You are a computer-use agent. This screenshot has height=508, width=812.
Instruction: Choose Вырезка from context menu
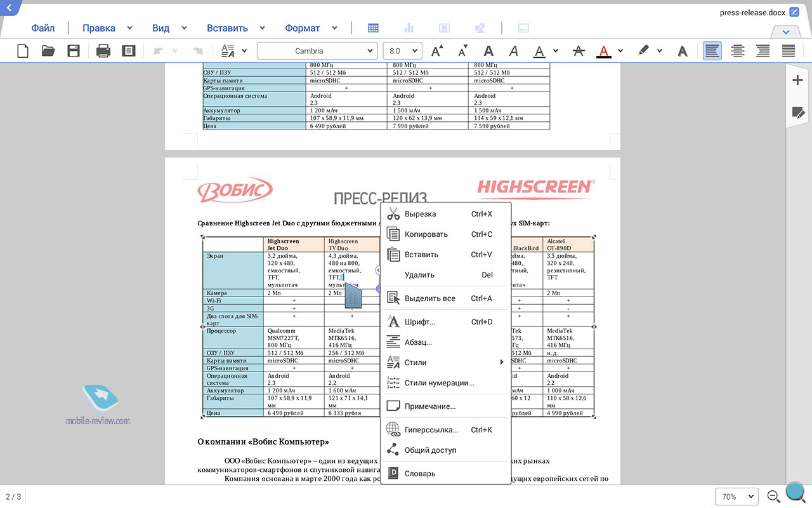(445, 214)
